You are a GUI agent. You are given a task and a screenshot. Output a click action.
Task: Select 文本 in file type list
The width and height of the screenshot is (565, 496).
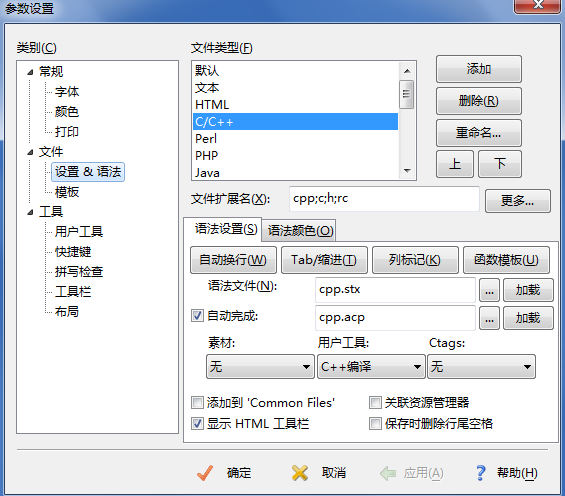coord(295,88)
